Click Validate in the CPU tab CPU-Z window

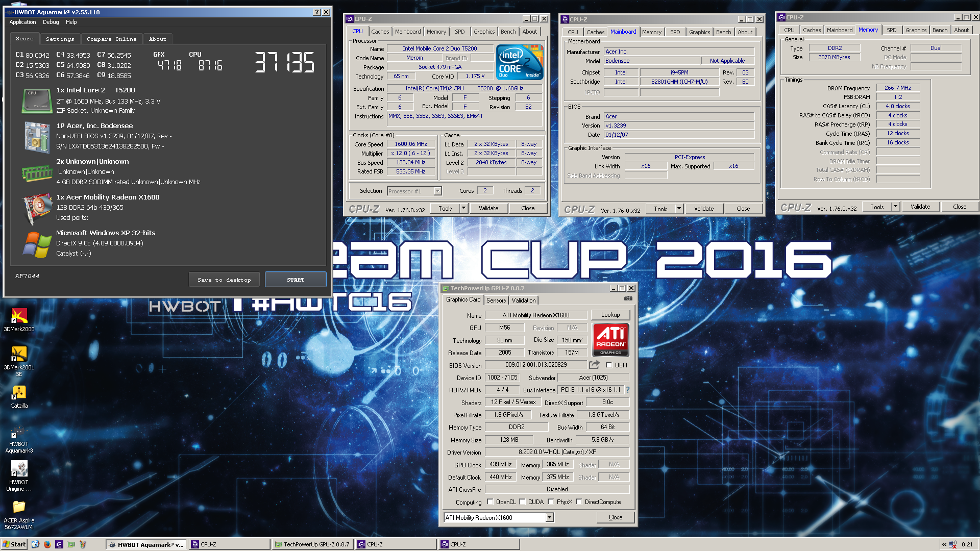tap(488, 208)
